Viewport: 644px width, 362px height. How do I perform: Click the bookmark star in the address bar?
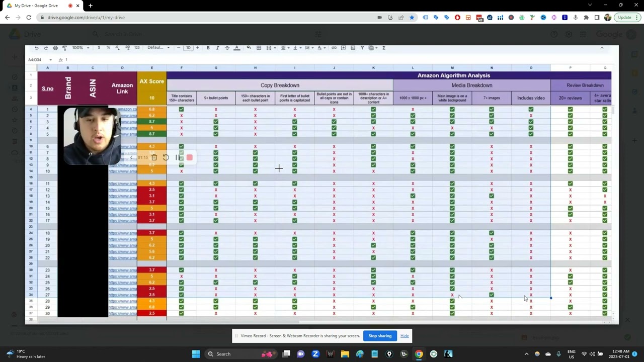click(412, 18)
